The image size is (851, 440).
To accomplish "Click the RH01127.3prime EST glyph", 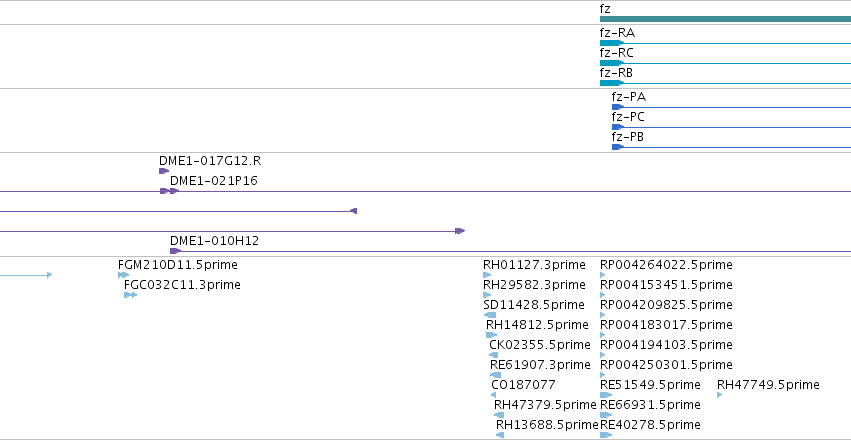I will (487, 275).
